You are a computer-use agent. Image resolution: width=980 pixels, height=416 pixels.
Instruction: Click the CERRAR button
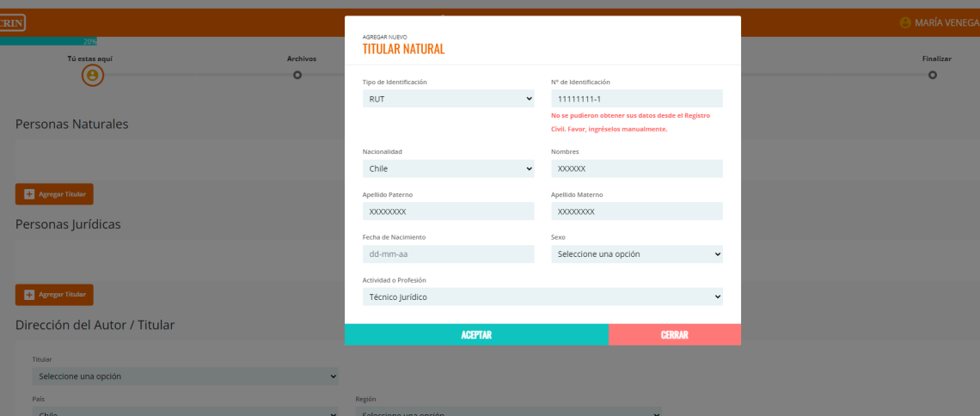pyautogui.click(x=674, y=335)
